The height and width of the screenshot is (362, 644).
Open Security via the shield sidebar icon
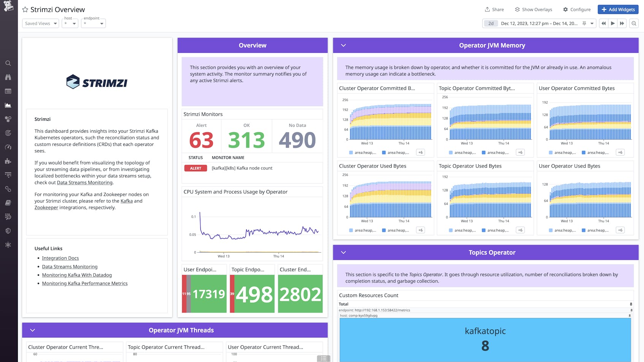[x=8, y=231]
